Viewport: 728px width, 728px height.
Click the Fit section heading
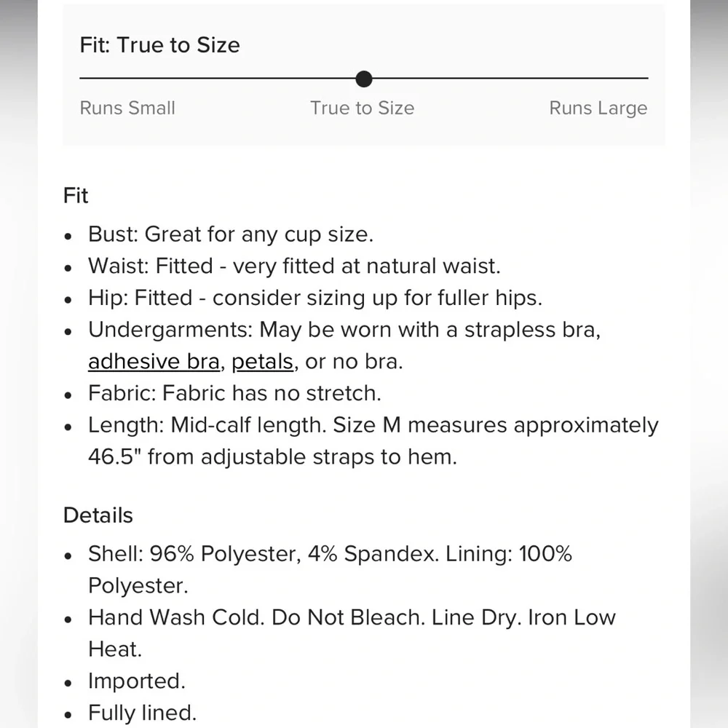(x=76, y=196)
